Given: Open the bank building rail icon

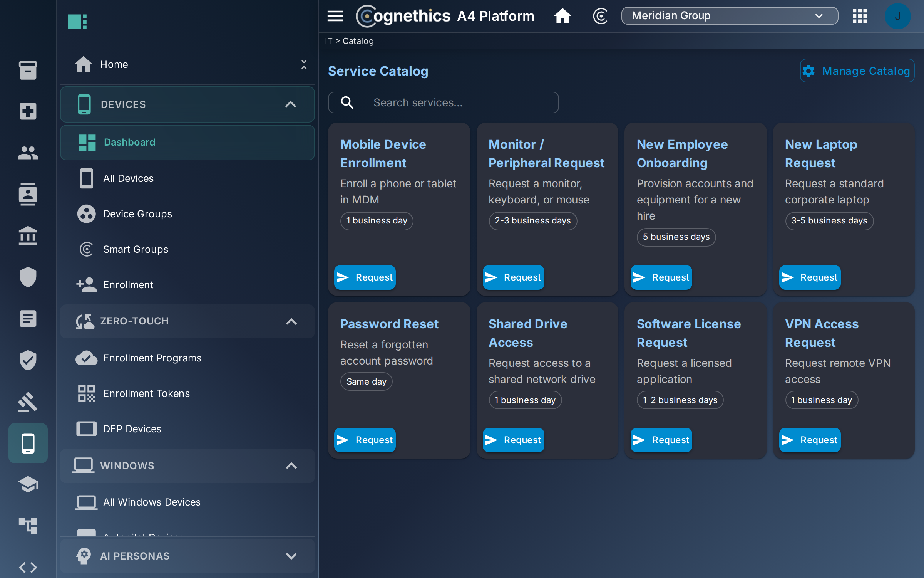Looking at the screenshot, I should click(x=28, y=236).
